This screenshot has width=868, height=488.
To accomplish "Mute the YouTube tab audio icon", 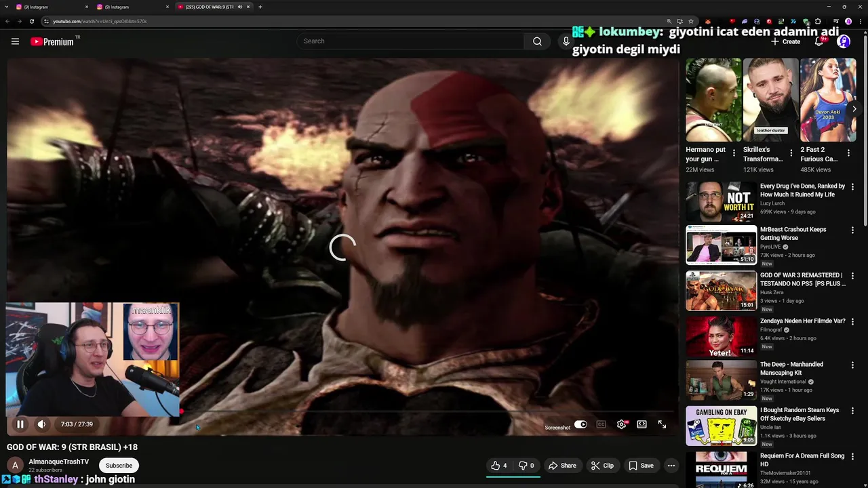I will tap(239, 7).
